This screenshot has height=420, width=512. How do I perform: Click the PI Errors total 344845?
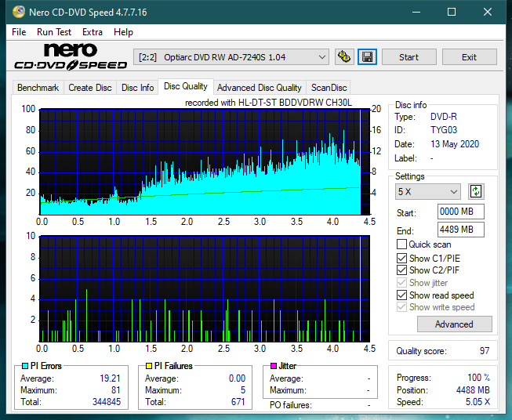tap(107, 402)
